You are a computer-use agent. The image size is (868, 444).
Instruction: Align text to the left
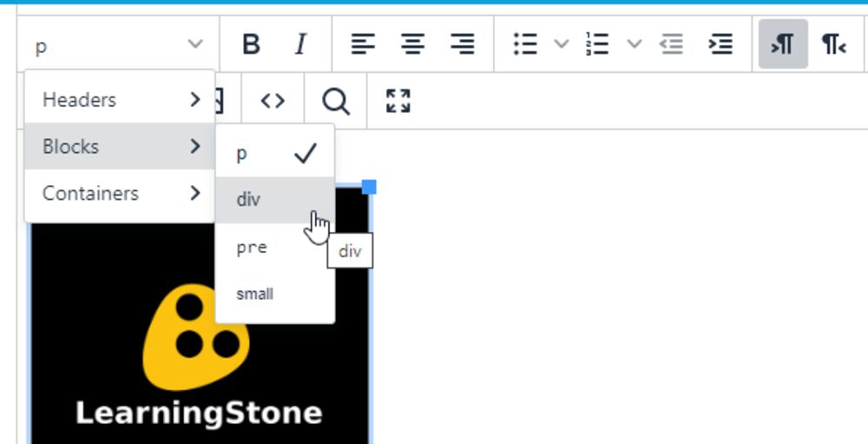point(363,44)
